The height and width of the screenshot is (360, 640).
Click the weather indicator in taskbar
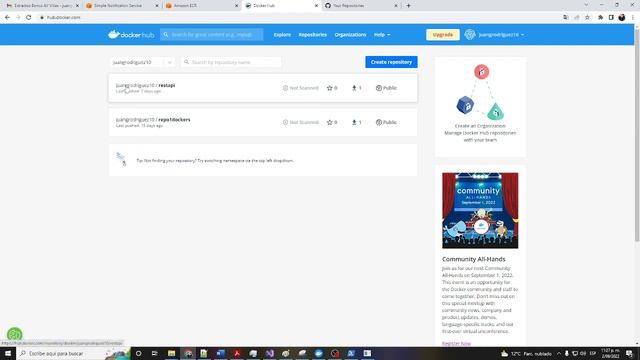tap(527, 353)
